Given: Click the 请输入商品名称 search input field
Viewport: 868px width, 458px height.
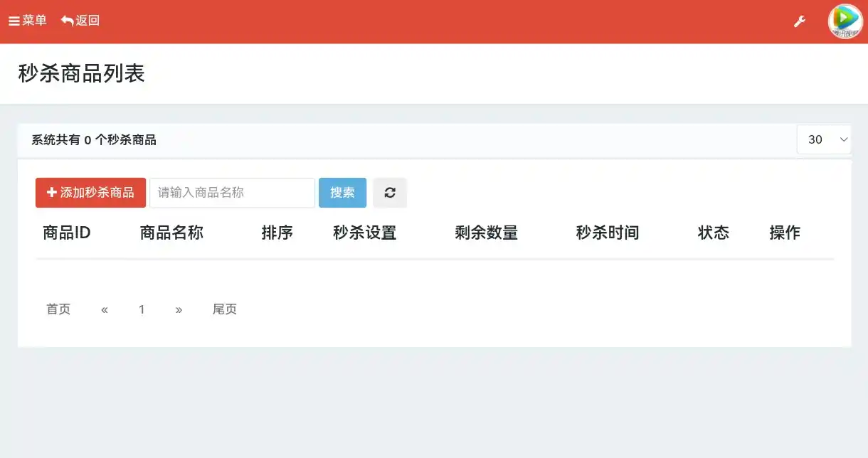Looking at the screenshot, I should [x=232, y=192].
